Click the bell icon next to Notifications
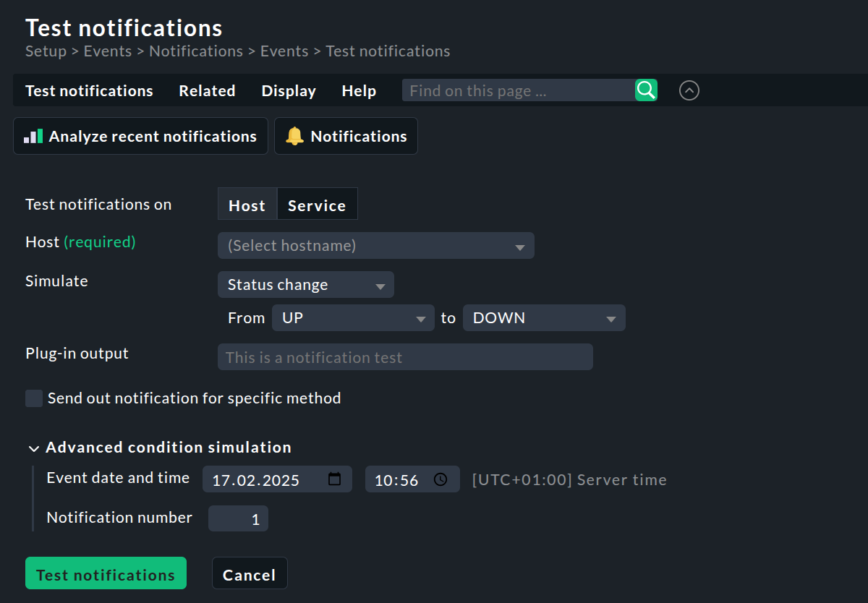 [x=294, y=135]
